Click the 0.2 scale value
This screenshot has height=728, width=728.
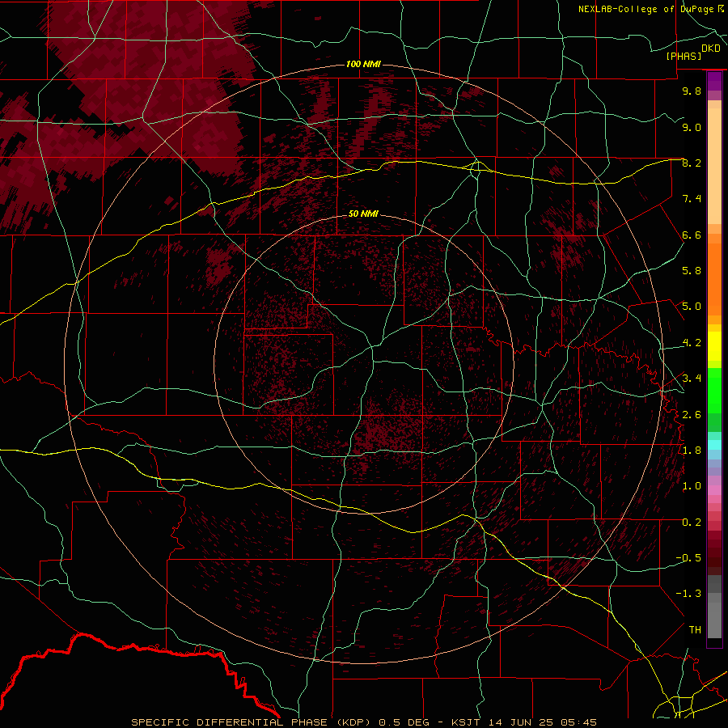[x=692, y=523]
